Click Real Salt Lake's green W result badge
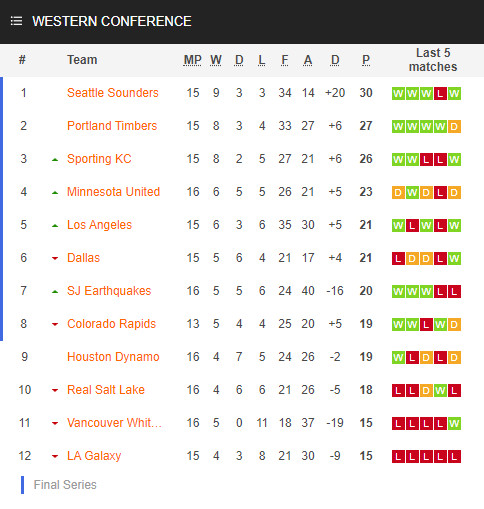Viewport: 484px width, 509px height. pos(440,390)
